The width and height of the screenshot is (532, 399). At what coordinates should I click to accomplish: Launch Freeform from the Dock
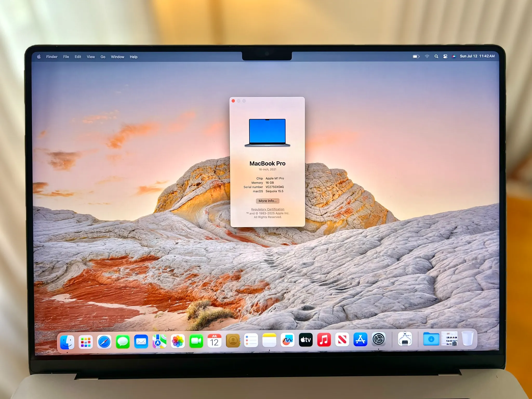pos(287,340)
